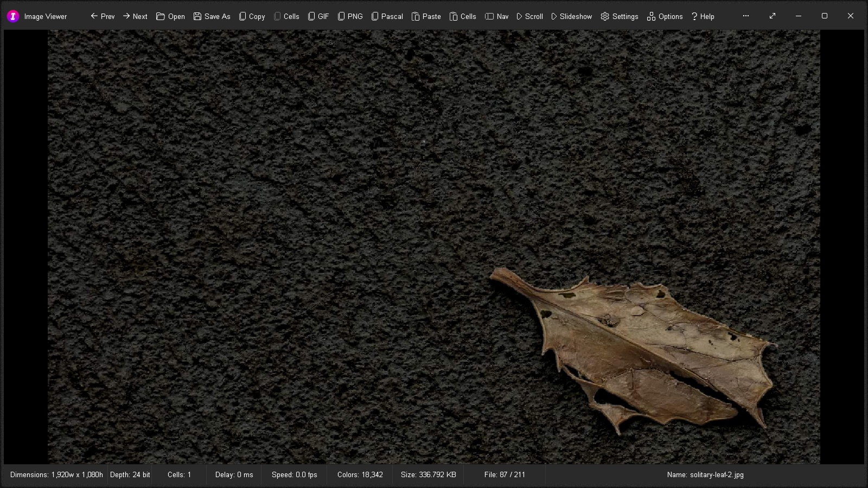This screenshot has width=868, height=488.
Task: Toggle fullscreen with the diagonal arrows icon
Action: tap(773, 16)
